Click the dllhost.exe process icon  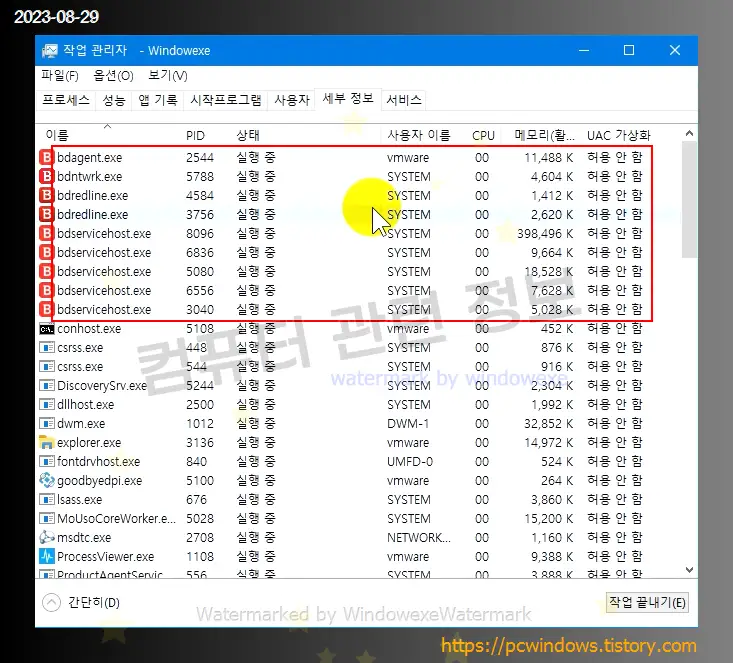coord(46,404)
